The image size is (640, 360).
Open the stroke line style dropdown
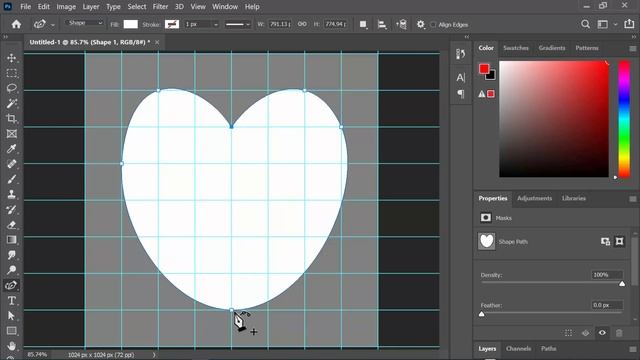tap(238, 24)
